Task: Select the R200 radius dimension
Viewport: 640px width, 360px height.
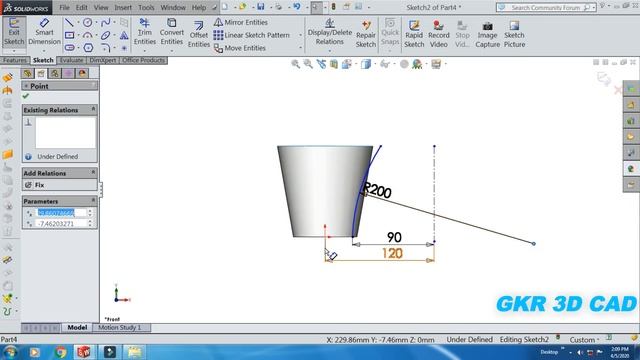Action: pos(377,190)
